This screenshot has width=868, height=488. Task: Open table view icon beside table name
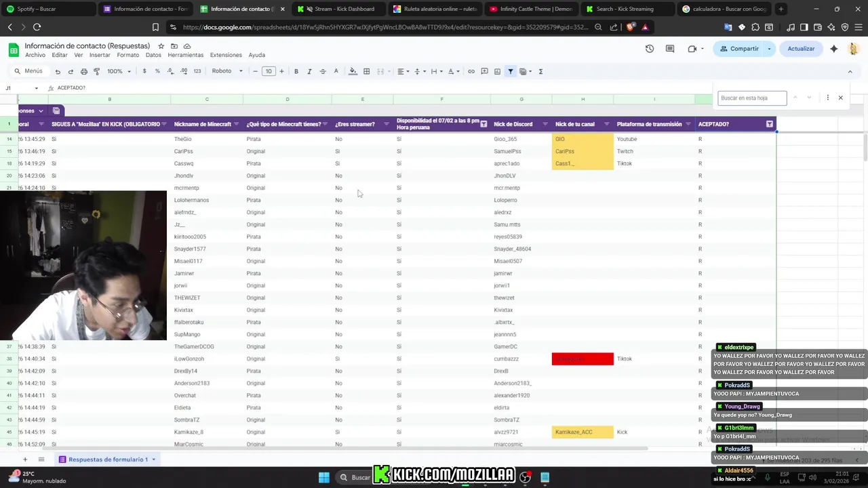pos(56,110)
